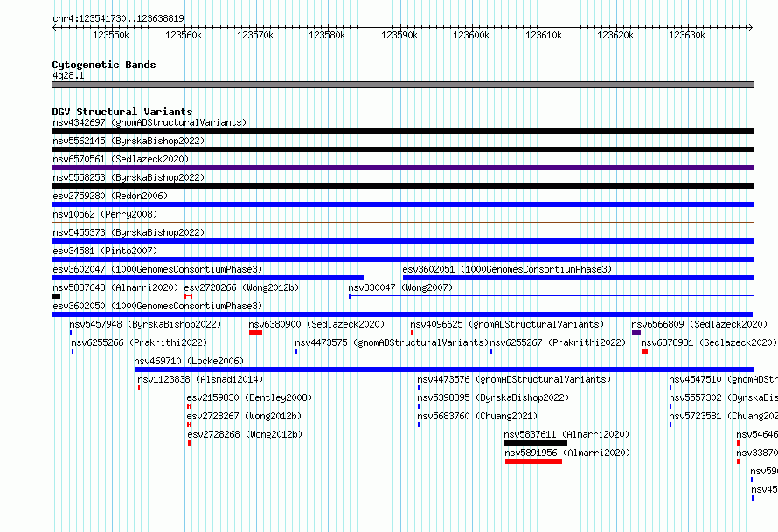Click the nsv4547510 label at right edge
The width and height of the screenshot is (778, 532).
723,379
